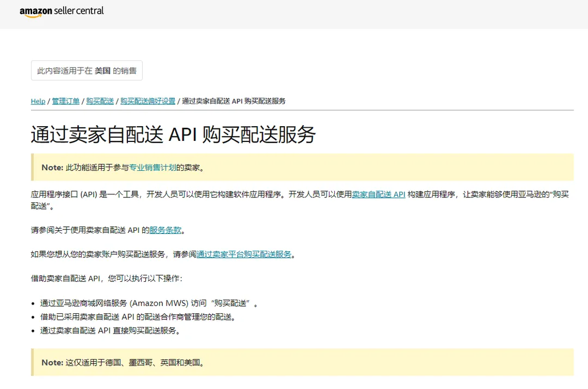Click sentence 请参阅关于使用卖家自配送 API 的
588x389 pixels.
coord(90,230)
